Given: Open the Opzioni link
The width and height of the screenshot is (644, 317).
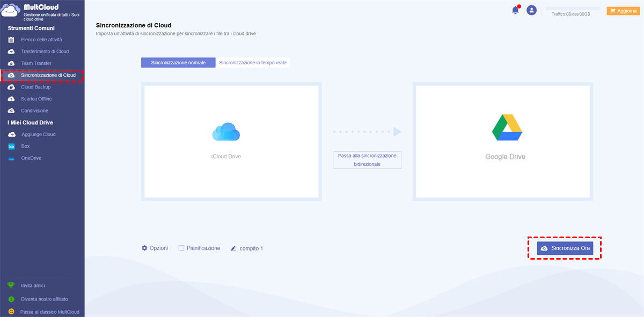Looking at the screenshot, I should click(x=159, y=248).
